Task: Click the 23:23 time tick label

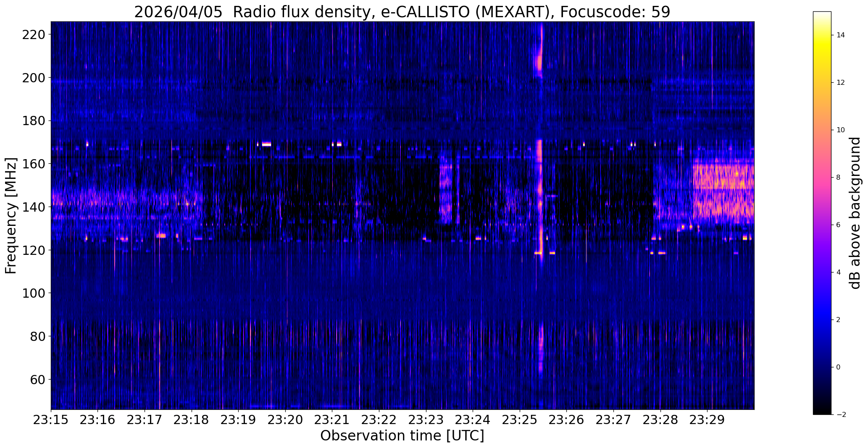Action: (x=426, y=420)
